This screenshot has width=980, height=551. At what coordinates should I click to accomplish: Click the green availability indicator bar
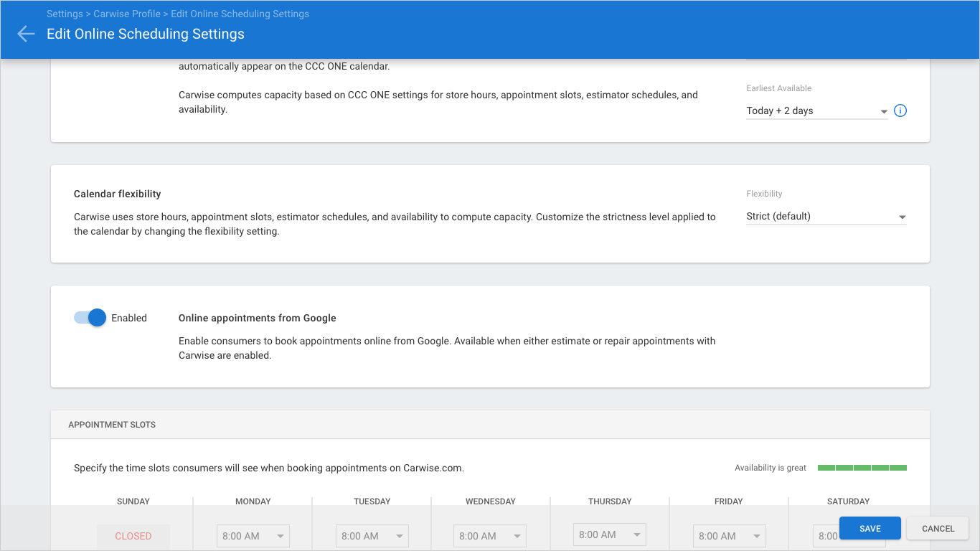[x=862, y=468]
